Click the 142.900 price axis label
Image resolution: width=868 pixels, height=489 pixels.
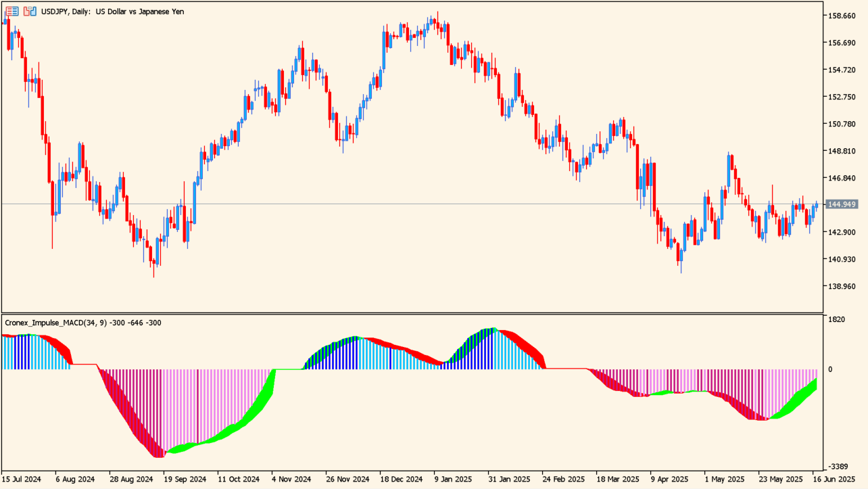(842, 232)
